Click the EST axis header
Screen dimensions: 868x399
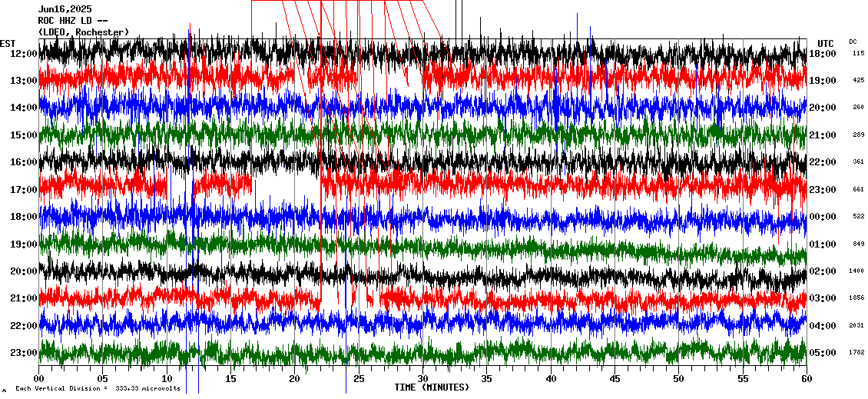pos(8,44)
